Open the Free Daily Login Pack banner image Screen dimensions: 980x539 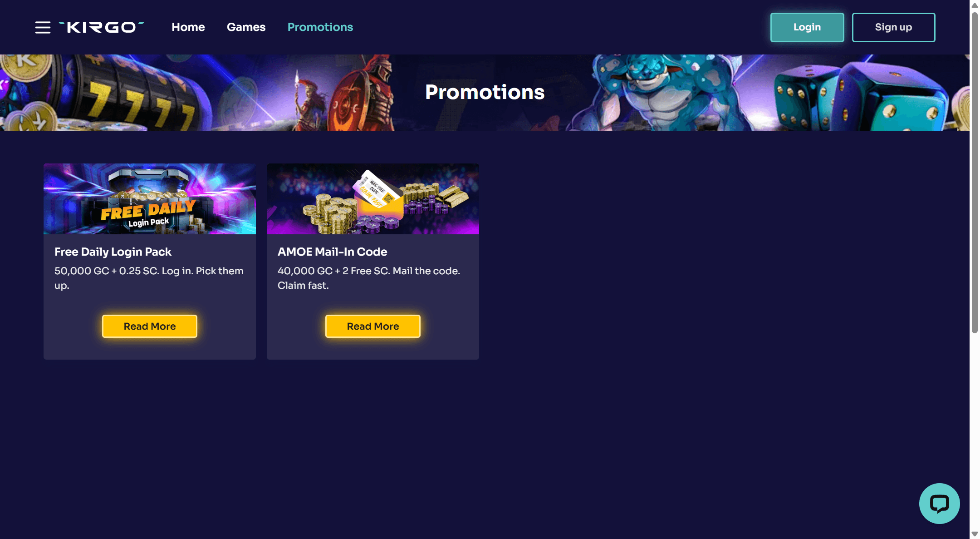pos(150,199)
